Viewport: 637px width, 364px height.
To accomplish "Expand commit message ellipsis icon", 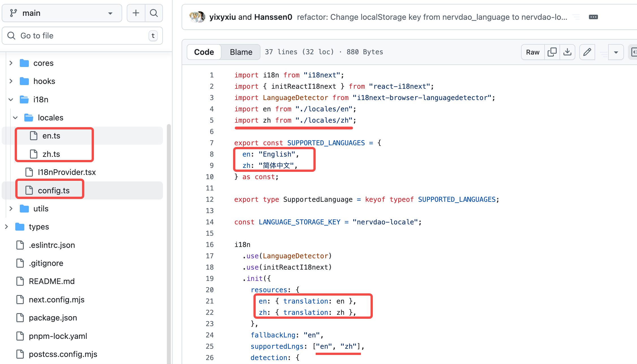I will tap(593, 17).
